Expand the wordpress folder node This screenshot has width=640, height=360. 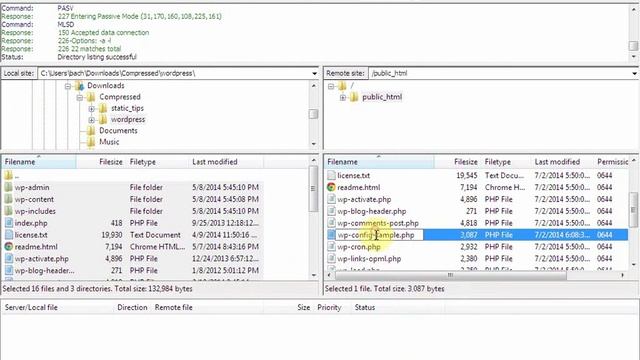pyautogui.click(x=92, y=120)
